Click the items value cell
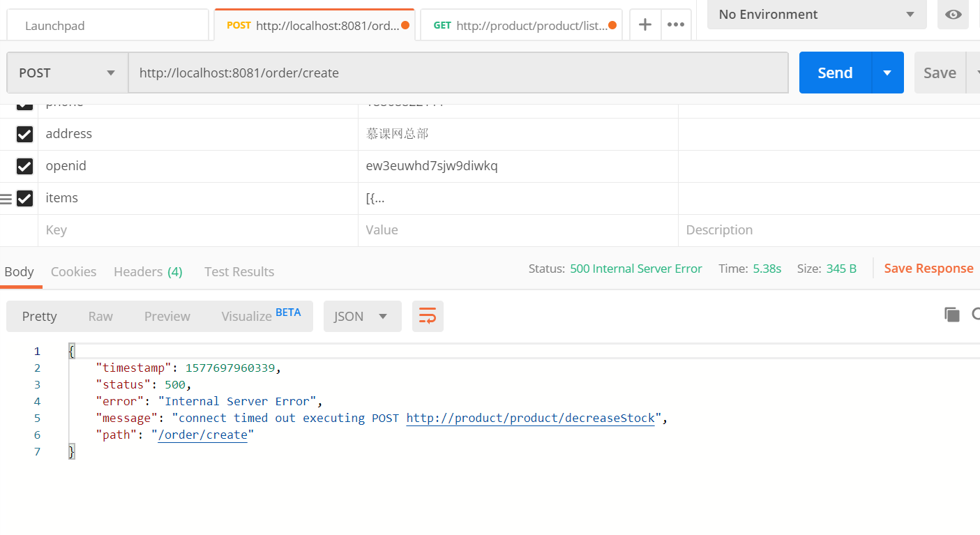 [x=518, y=198]
